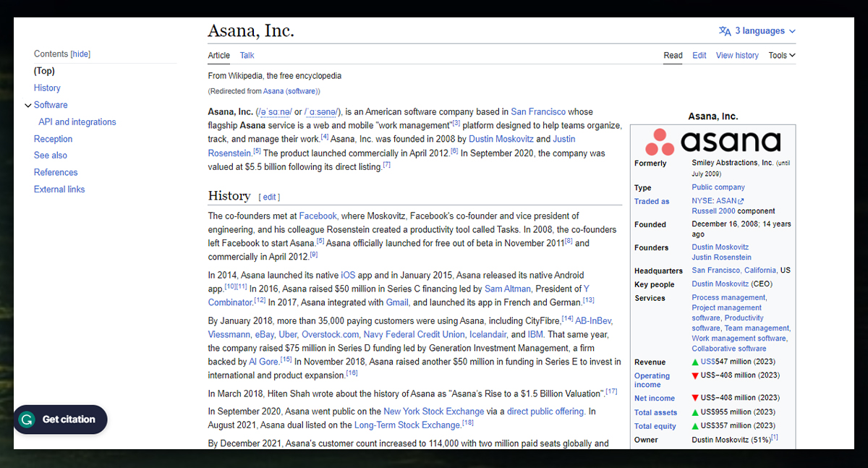The width and height of the screenshot is (868, 468).
Task: Click citation [1] in the Owner row
Action: [774, 437]
